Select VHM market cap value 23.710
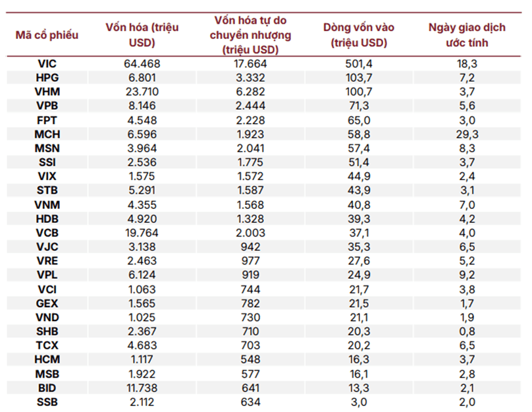 coord(142,92)
